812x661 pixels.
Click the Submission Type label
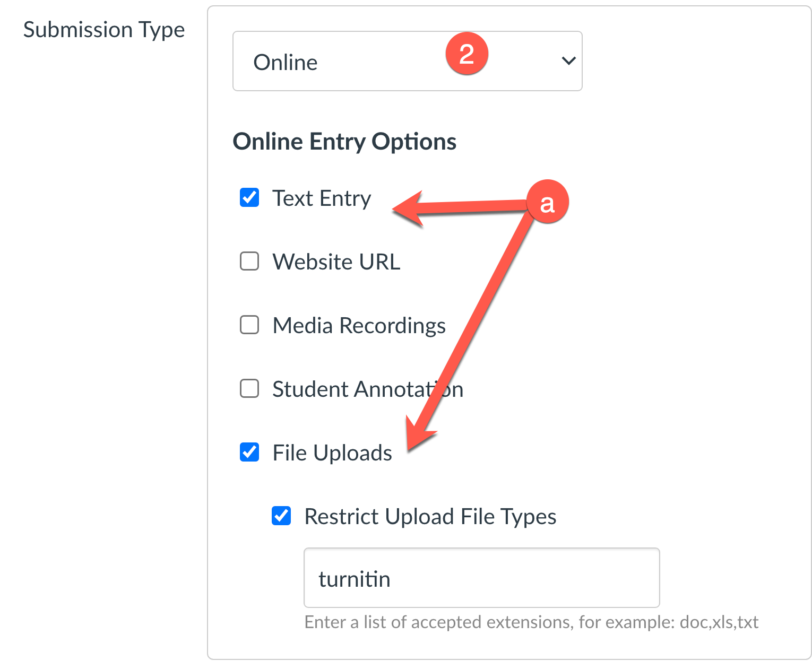(104, 30)
